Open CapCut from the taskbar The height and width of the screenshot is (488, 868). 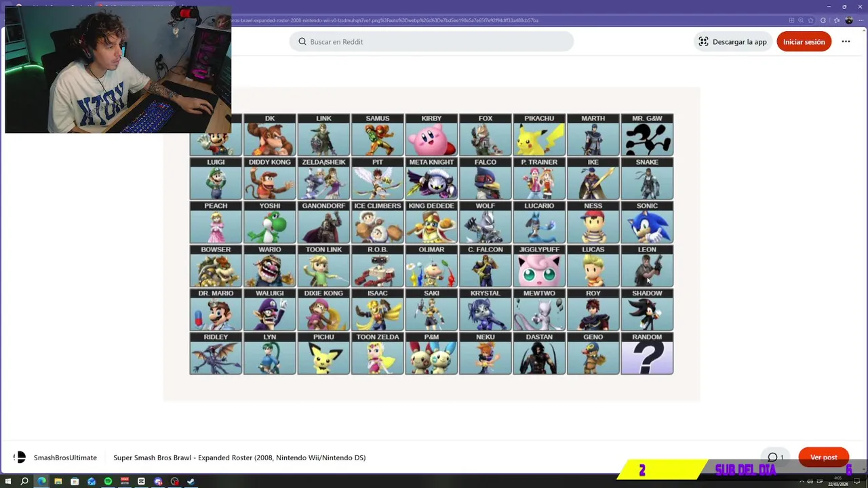(x=141, y=481)
